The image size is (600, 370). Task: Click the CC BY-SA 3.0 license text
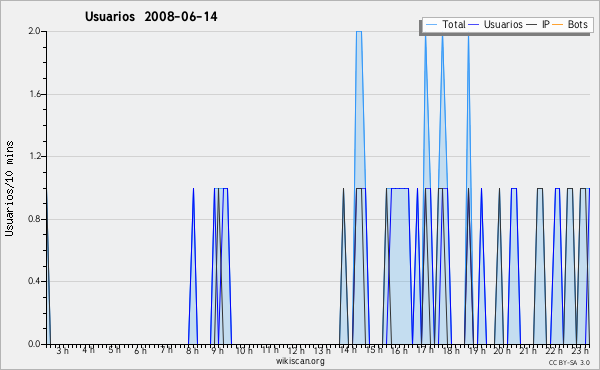[569, 363]
